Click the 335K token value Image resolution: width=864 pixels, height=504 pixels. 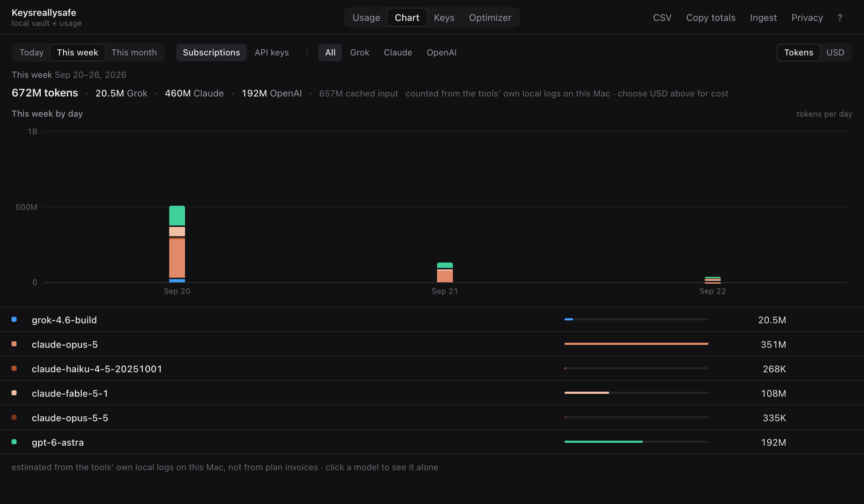click(x=774, y=418)
